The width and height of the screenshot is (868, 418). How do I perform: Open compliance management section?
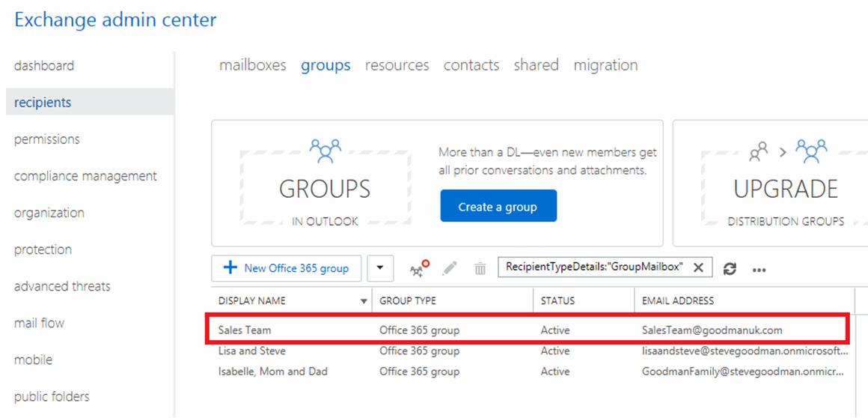[85, 176]
